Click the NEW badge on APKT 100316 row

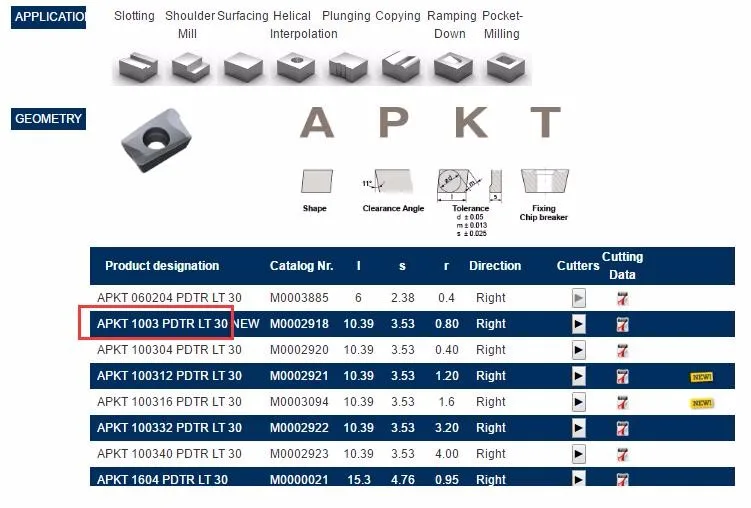(x=702, y=403)
